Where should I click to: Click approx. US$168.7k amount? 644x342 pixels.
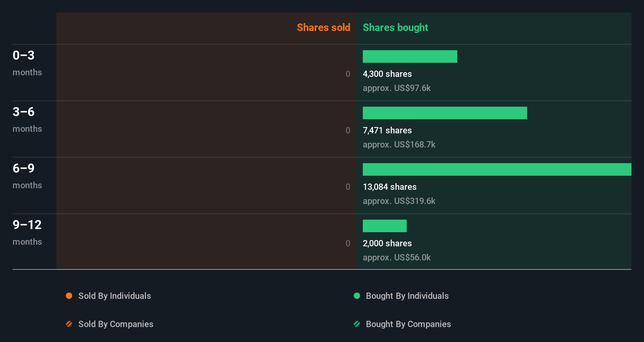399,144
